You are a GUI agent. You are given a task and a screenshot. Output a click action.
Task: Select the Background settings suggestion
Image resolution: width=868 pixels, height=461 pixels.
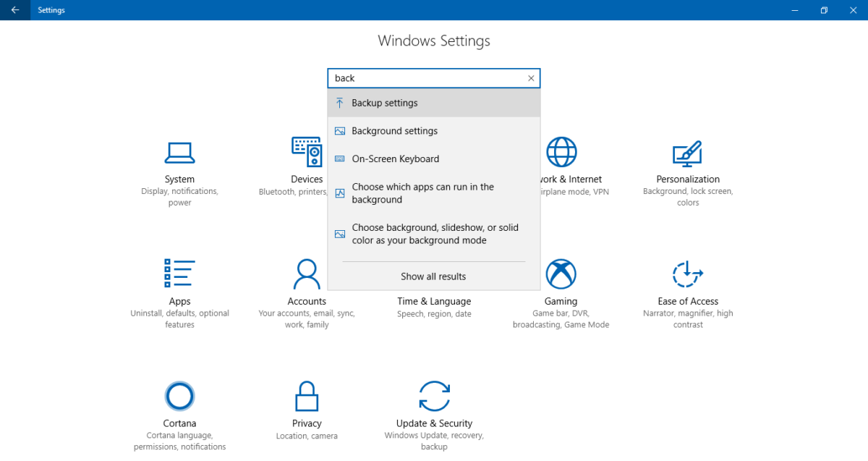[x=433, y=131]
